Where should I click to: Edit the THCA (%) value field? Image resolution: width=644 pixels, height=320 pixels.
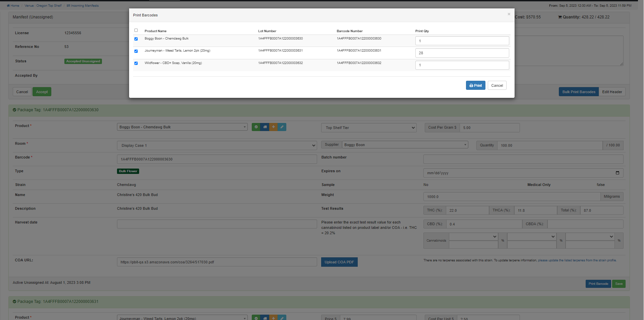(x=535, y=210)
